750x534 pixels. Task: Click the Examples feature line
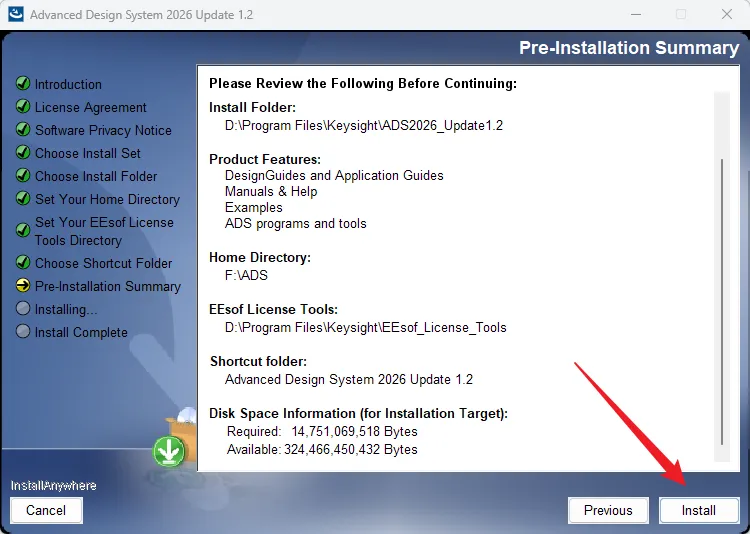[254, 208]
